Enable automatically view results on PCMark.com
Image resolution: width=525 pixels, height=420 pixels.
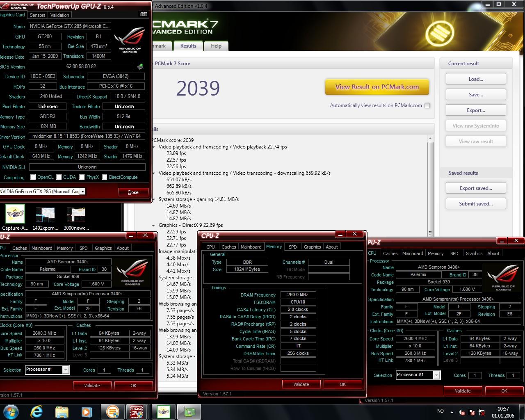point(427,105)
